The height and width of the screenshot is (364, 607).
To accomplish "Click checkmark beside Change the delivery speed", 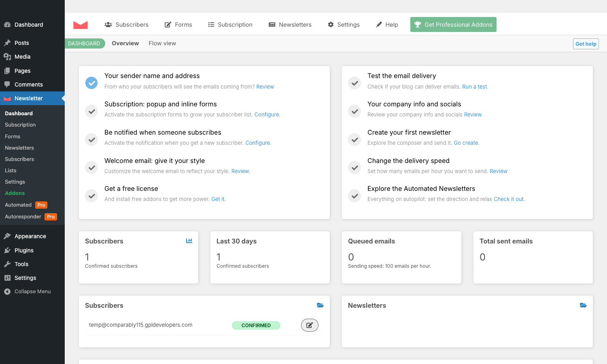I will point(354,167).
